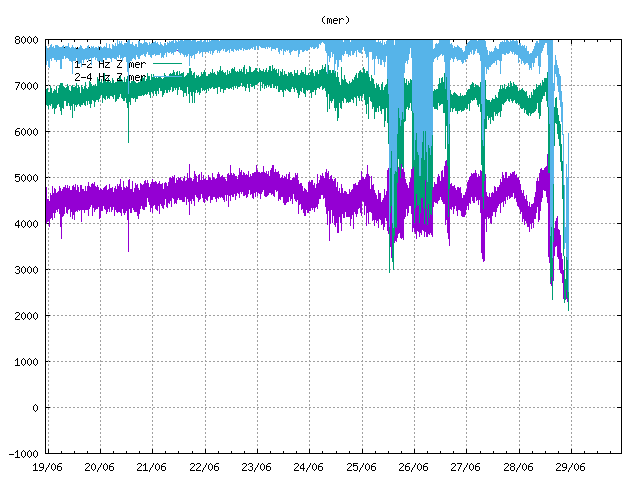Select the "1-2 Hz Z mer" legend label
The height and width of the screenshot is (480, 640).
point(109,64)
